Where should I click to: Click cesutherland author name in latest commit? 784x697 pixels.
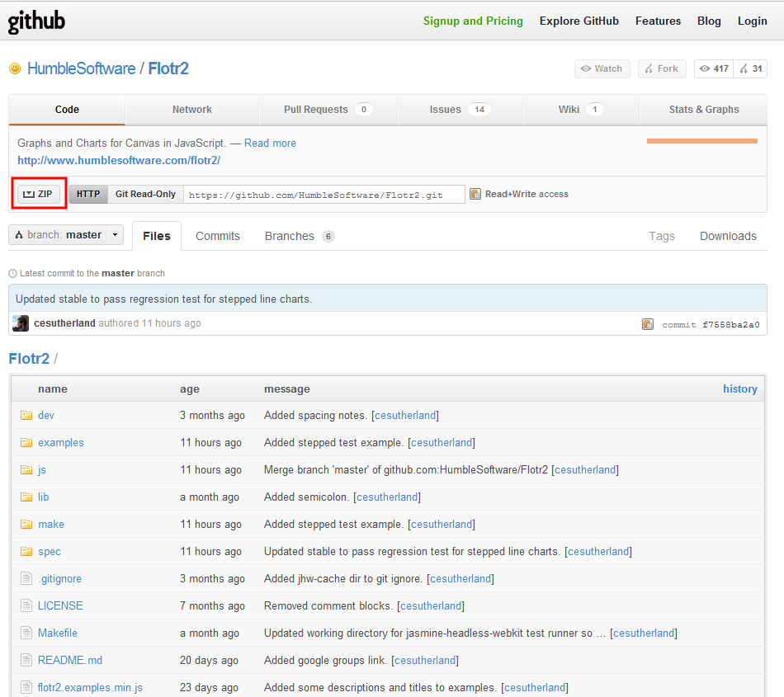(x=64, y=323)
